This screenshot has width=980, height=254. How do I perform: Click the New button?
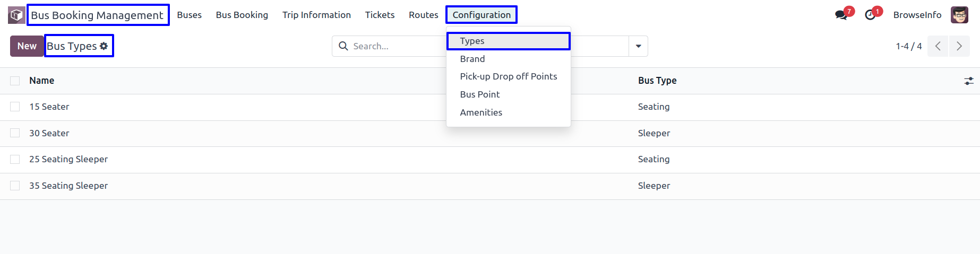tap(27, 46)
